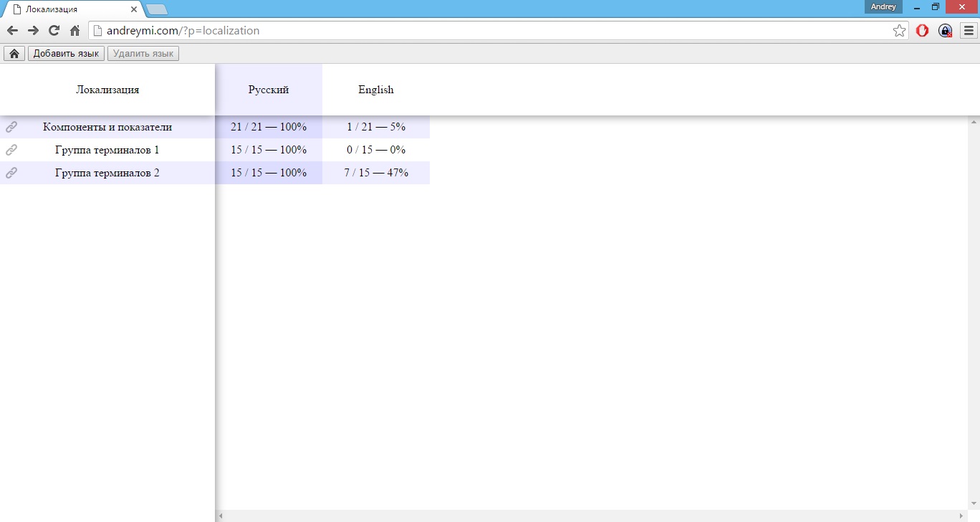Click the Добавить язык button
This screenshot has width=980, height=522.
pos(66,54)
